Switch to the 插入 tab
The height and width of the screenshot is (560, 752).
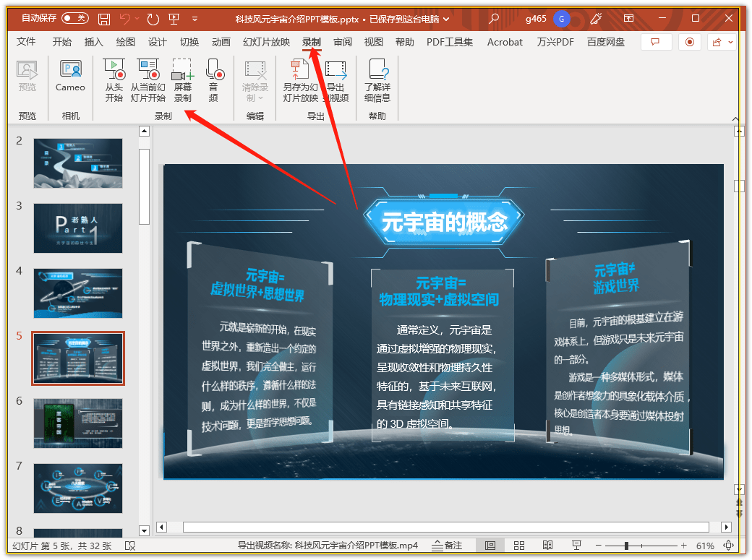click(x=93, y=42)
